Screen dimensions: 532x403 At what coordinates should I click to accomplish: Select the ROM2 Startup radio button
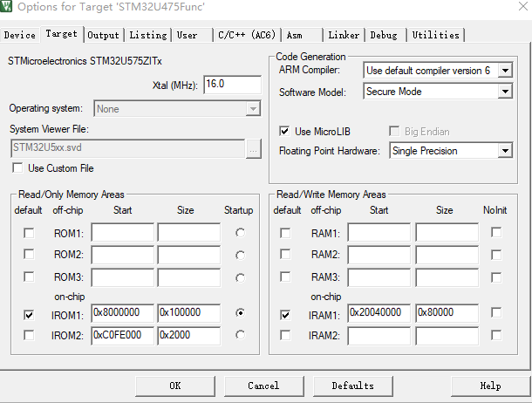pyautogui.click(x=240, y=255)
